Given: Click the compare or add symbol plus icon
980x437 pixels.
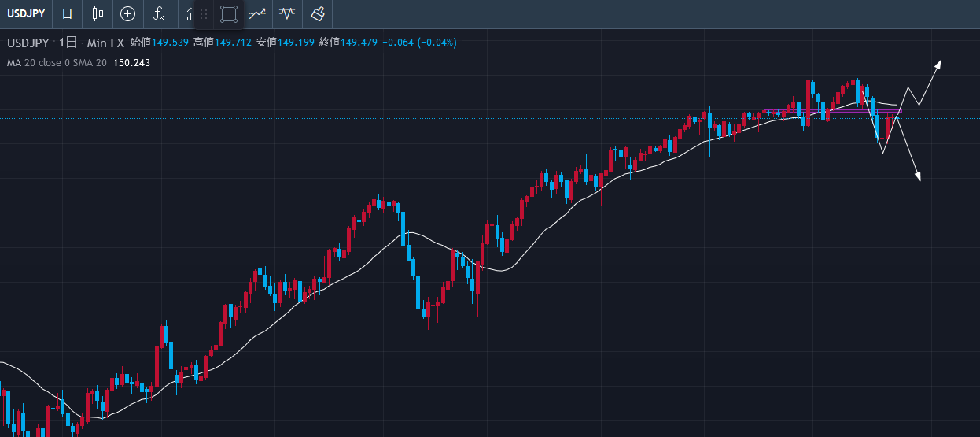Looking at the screenshot, I should (127, 13).
